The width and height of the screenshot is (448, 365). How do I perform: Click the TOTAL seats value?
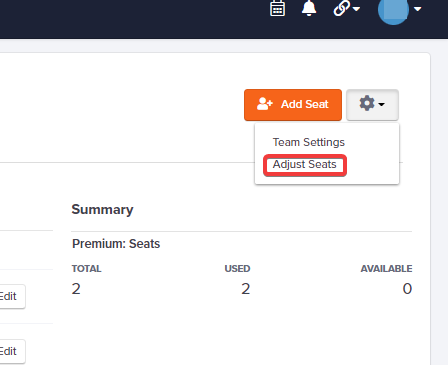point(76,289)
